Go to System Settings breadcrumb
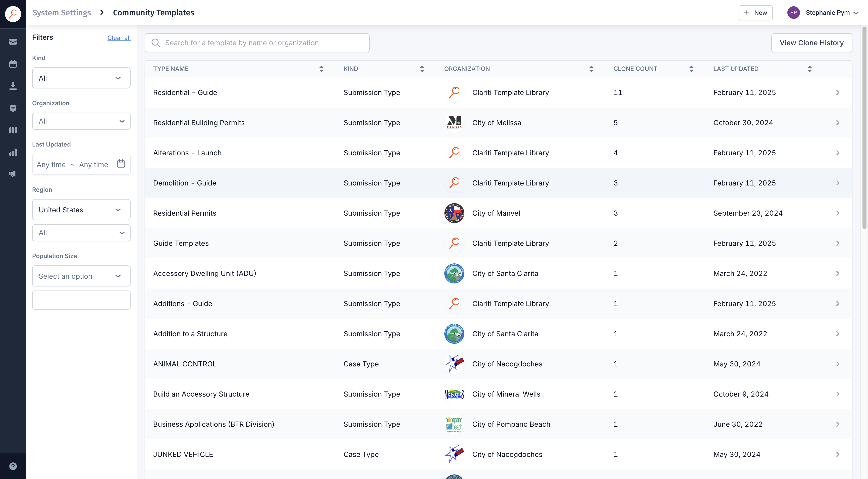 click(x=62, y=13)
